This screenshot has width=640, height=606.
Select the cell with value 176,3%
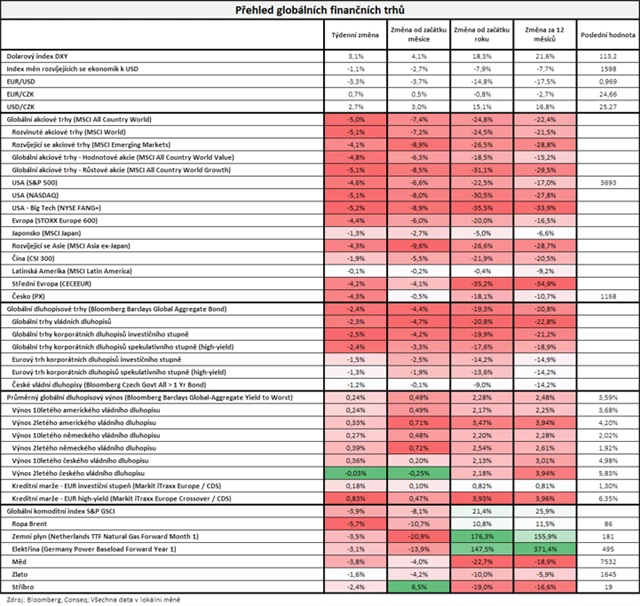(x=481, y=536)
